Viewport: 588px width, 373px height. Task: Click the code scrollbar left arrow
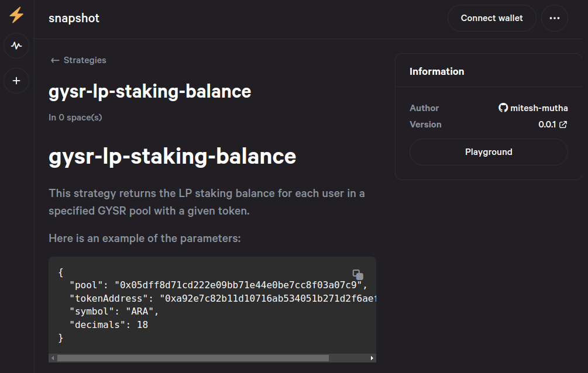[53, 358]
